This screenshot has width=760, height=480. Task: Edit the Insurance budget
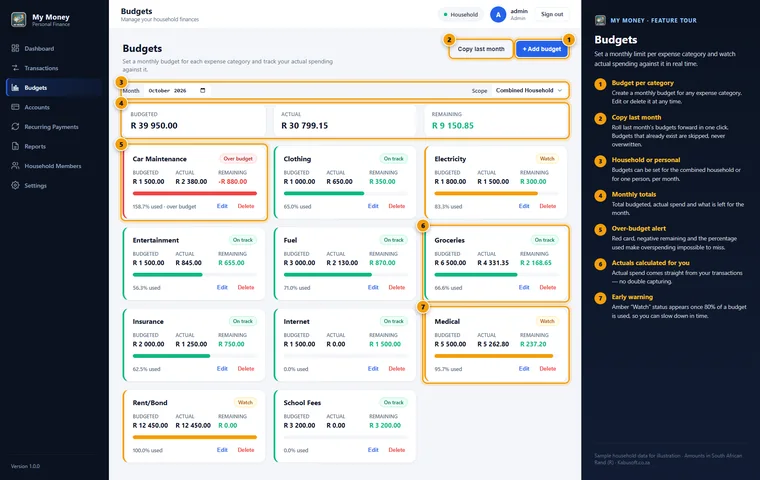[222, 368]
